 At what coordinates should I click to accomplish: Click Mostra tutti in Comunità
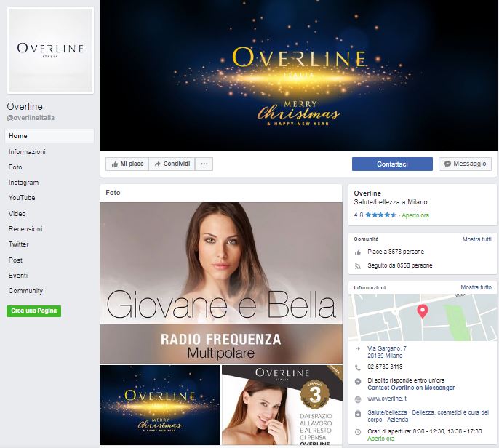(476, 239)
